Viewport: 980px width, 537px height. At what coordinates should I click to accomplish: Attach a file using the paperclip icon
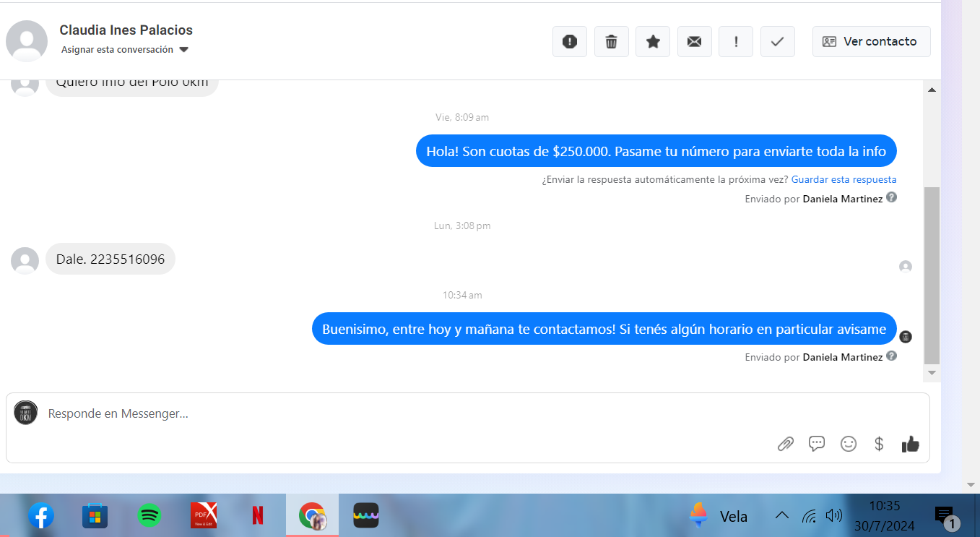click(x=786, y=444)
